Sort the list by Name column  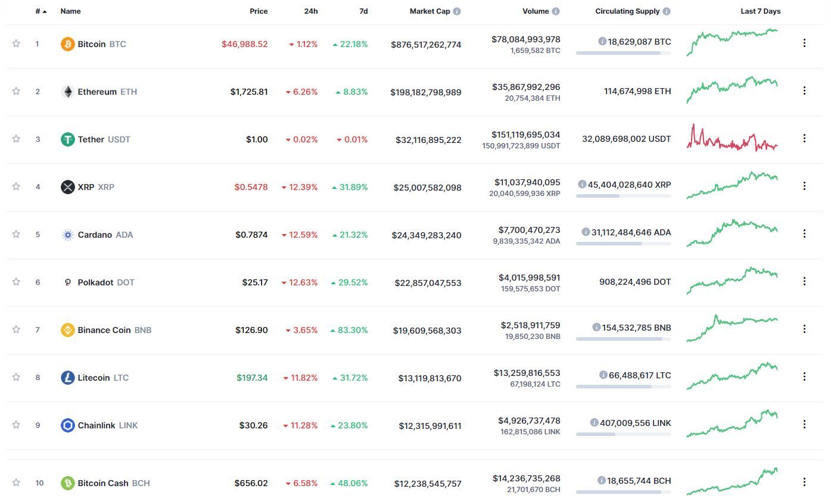[70, 11]
